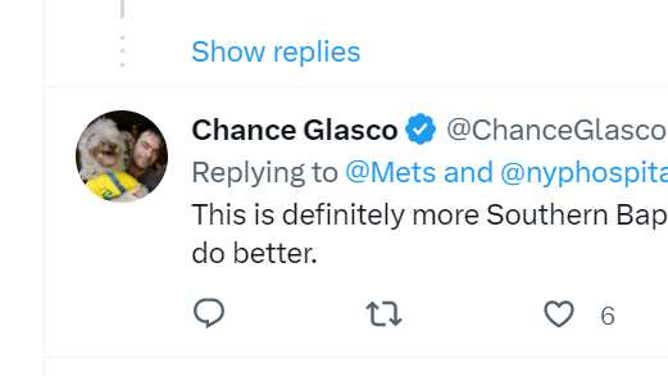
Task: Open Chance Glasco display name profile
Action: point(294,130)
